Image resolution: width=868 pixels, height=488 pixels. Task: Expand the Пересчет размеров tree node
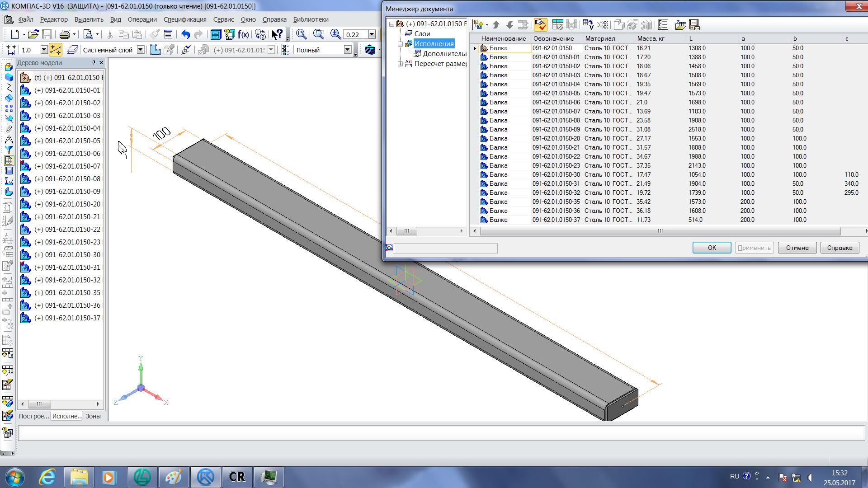[x=400, y=64]
